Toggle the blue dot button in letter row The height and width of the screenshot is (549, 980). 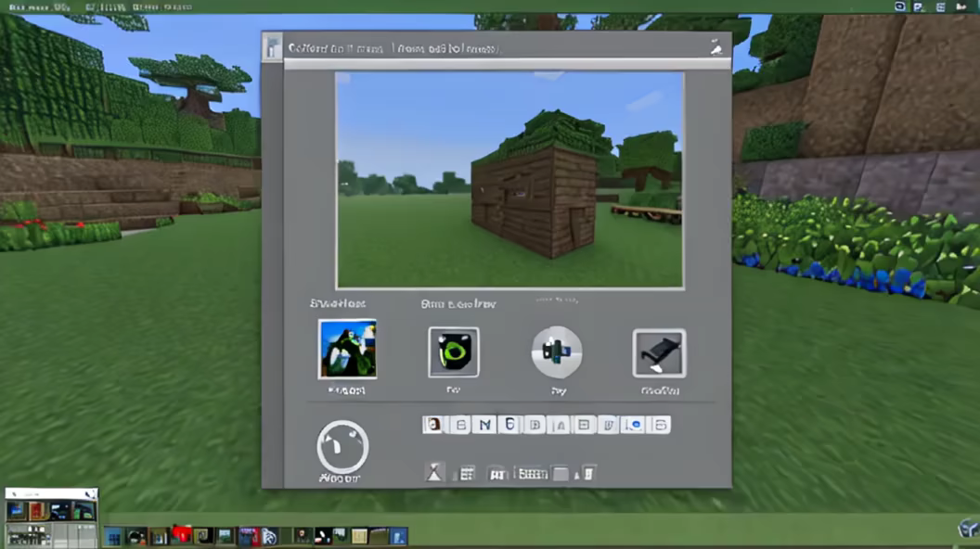coord(636,425)
